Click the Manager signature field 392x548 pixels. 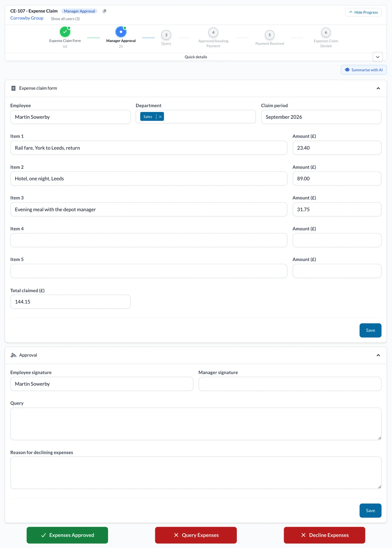(x=290, y=384)
